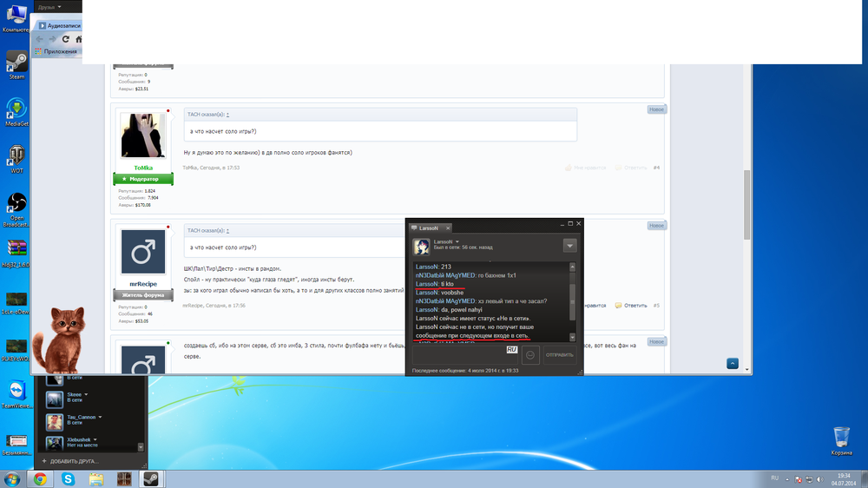Open Google Chrome from the taskbar
The width and height of the screenshot is (868, 488).
click(40, 478)
